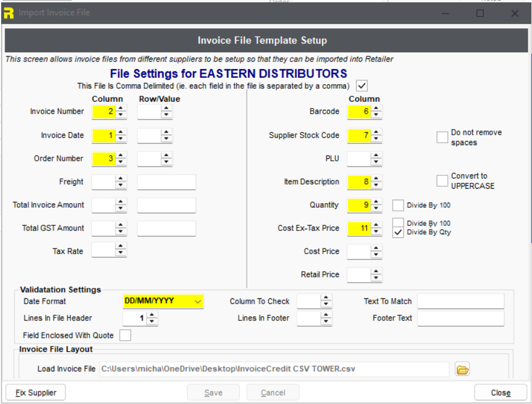Click the folder browse icon for invoice file
The width and height of the screenshot is (532, 404).
pos(462,369)
